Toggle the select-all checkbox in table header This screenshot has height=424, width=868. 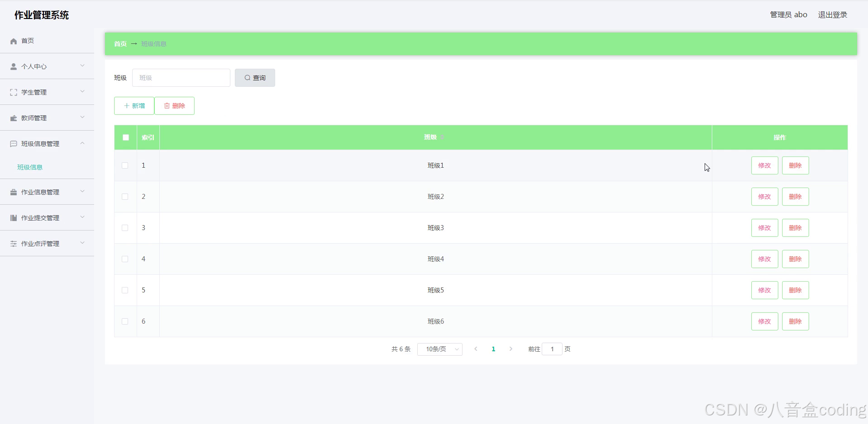(126, 137)
